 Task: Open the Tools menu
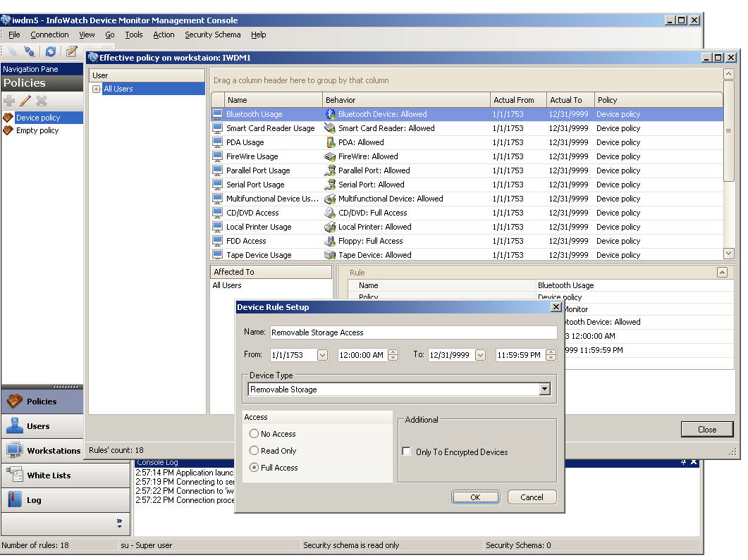(x=133, y=35)
